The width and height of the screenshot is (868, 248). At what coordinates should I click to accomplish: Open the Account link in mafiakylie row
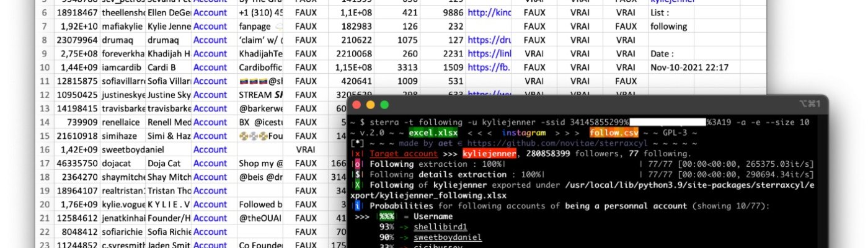point(210,26)
